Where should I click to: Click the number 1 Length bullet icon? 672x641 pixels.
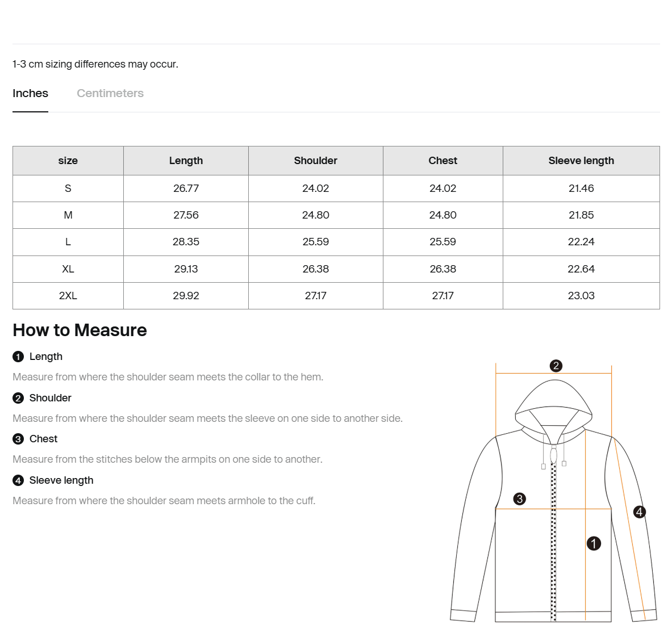click(18, 357)
